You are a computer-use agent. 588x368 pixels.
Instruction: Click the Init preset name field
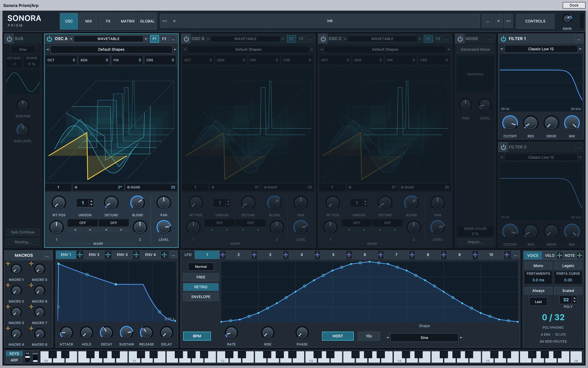[330, 21]
